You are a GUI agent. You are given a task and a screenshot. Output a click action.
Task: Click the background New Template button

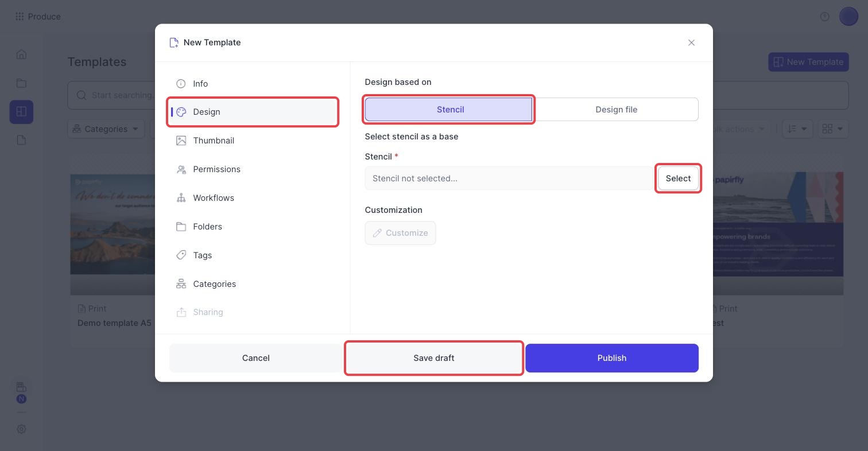808,62
